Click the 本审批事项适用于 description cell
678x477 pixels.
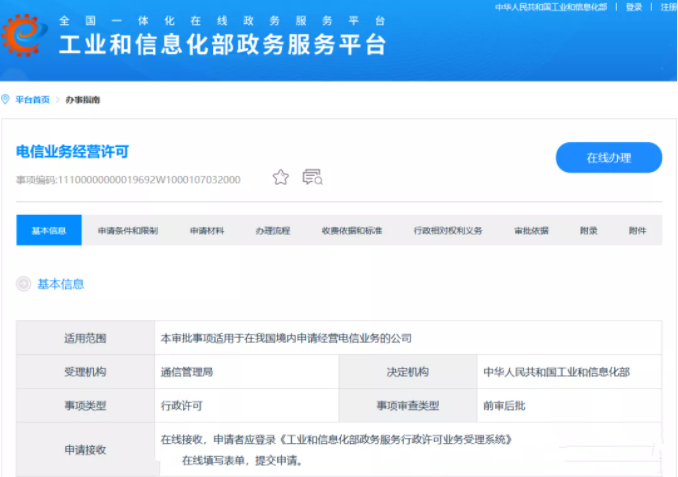pyautogui.click(x=408, y=338)
